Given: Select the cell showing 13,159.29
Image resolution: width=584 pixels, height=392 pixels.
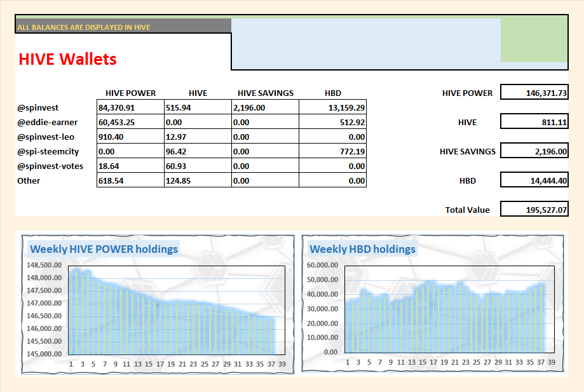Looking at the screenshot, I should [x=332, y=107].
